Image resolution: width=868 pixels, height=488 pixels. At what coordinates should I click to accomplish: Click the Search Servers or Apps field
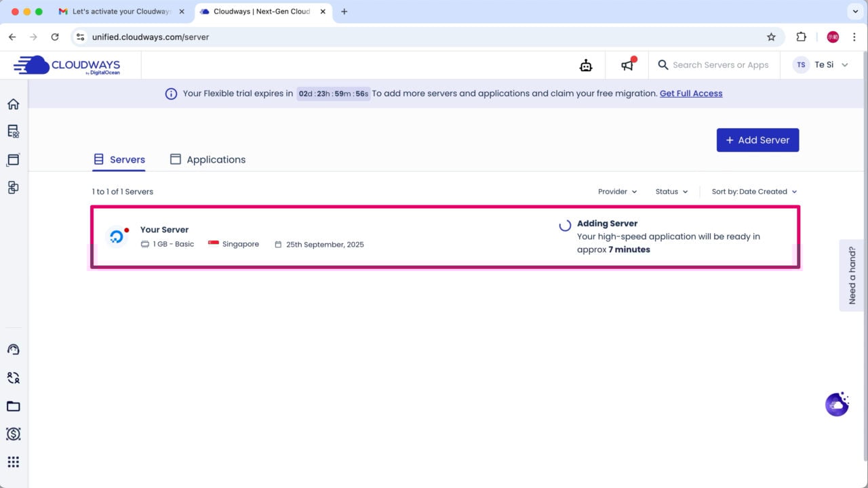(x=720, y=65)
